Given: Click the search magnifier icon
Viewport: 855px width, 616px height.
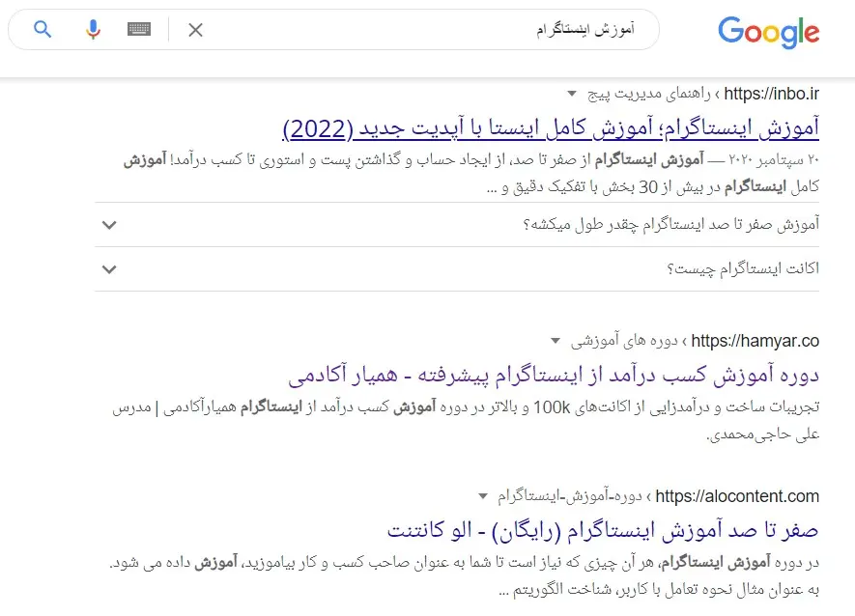Looking at the screenshot, I should click(x=41, y=30).
